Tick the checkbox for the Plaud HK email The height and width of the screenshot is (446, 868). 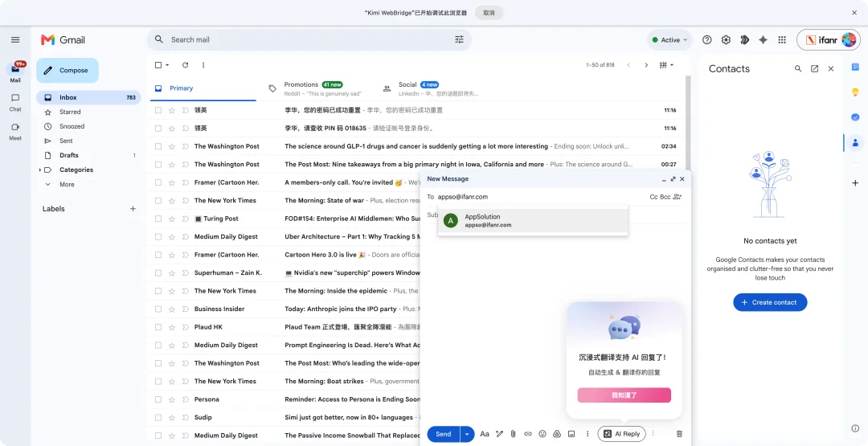[158, 327]
